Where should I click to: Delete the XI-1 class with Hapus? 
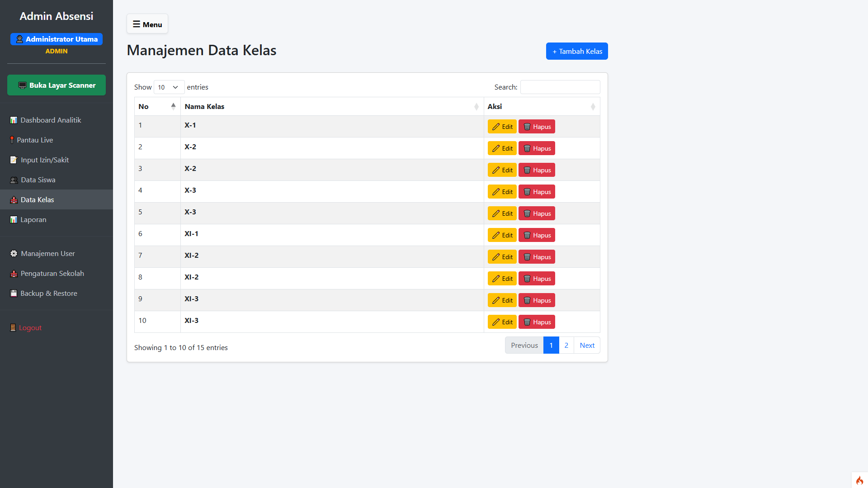tap(537, 235)
